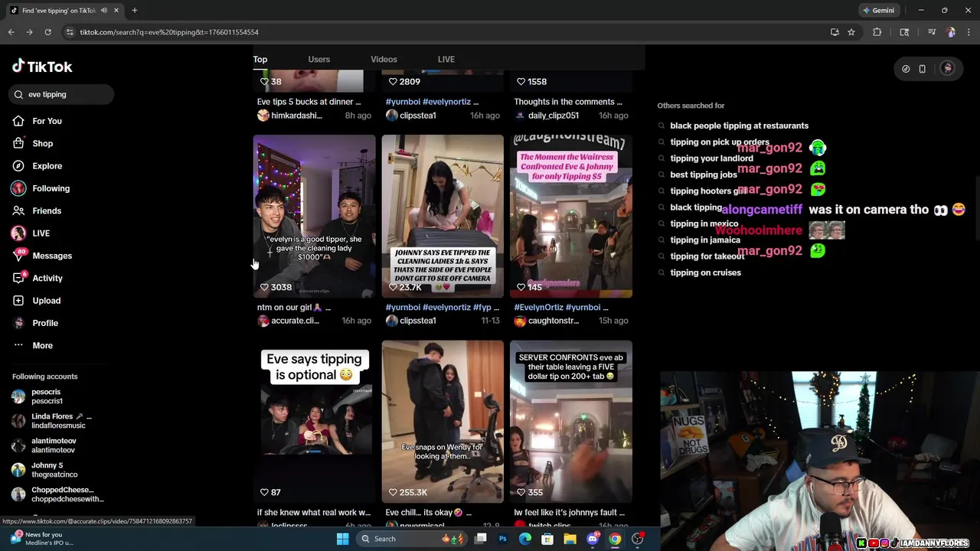Image resolution: width=980 pixels, height=551 pixels.
Task: Click the 'eve tipping' search field
Action: pyautogui.click(x=61, y=94)
